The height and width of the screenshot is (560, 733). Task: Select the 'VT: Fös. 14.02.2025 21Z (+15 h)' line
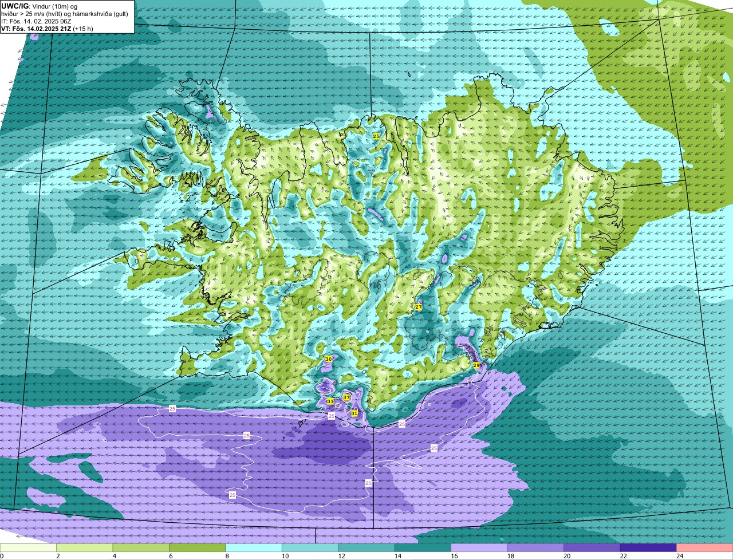(x=47, y=29)
